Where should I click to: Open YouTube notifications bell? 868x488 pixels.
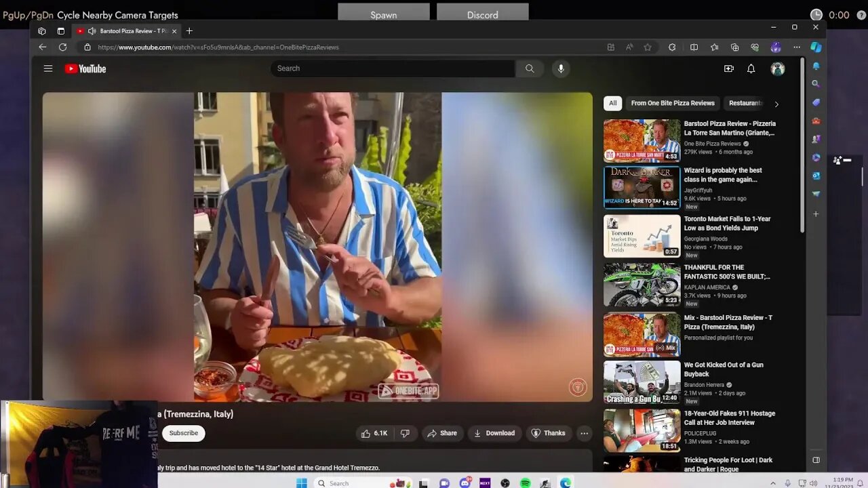tap(751, 68)
